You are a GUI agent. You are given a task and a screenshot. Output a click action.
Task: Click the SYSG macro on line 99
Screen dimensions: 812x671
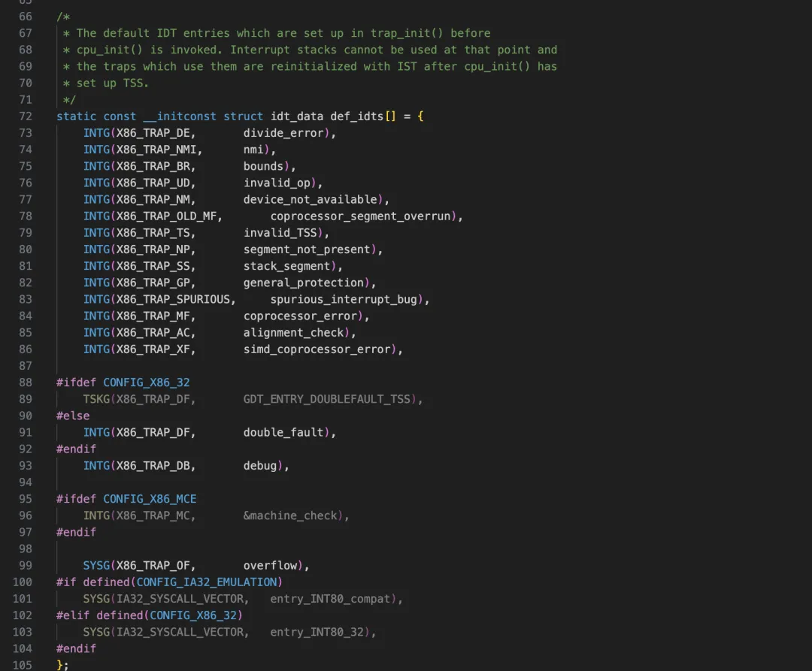96,566
